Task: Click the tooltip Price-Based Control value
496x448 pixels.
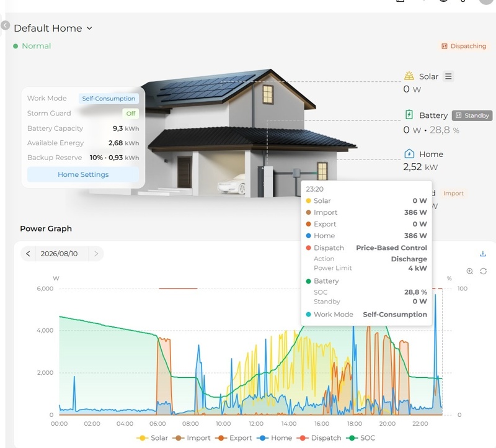Action: click(x=391, y=248)
